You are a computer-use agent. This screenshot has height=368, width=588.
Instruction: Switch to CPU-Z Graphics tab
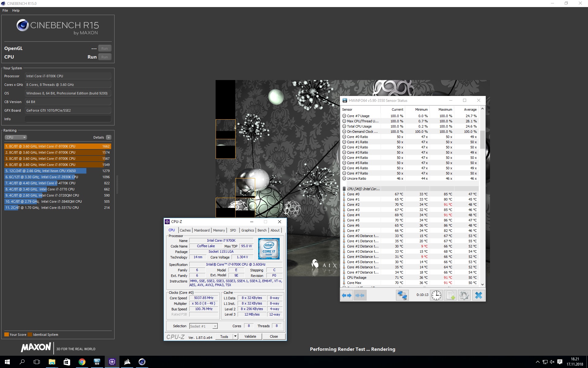click(x=248, y=230)
